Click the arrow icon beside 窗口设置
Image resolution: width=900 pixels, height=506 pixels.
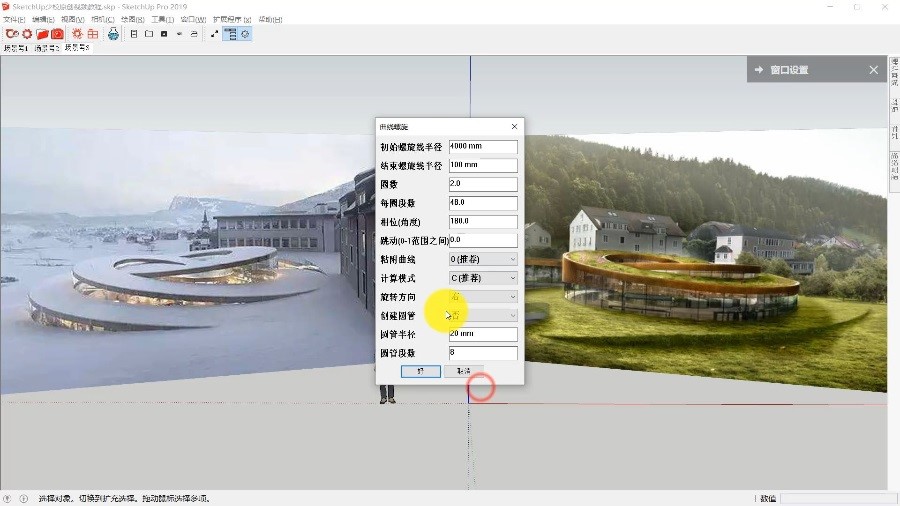(x=759, y=70)
